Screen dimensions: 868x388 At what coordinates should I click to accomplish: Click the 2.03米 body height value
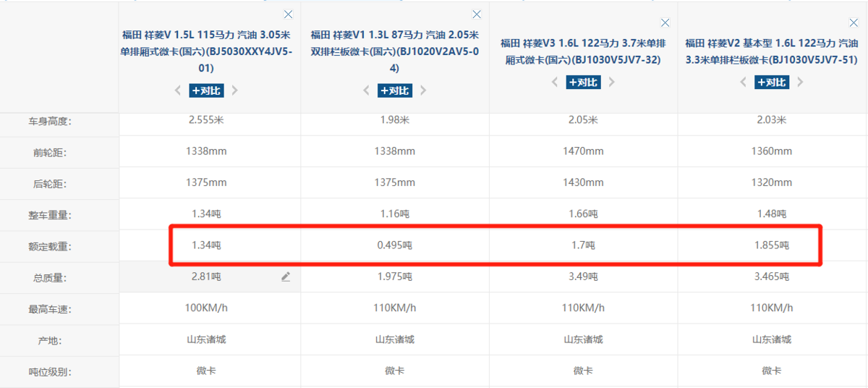coord(773,119)
